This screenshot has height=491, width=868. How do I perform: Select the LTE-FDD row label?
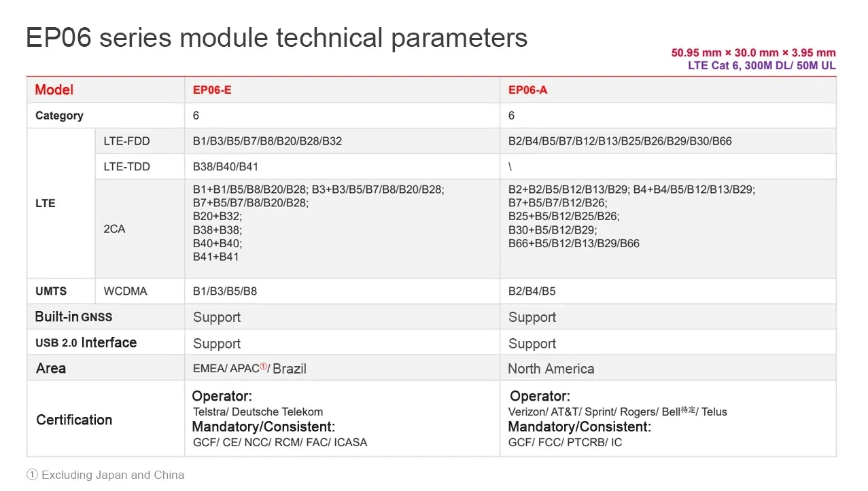tap(126, 141)
